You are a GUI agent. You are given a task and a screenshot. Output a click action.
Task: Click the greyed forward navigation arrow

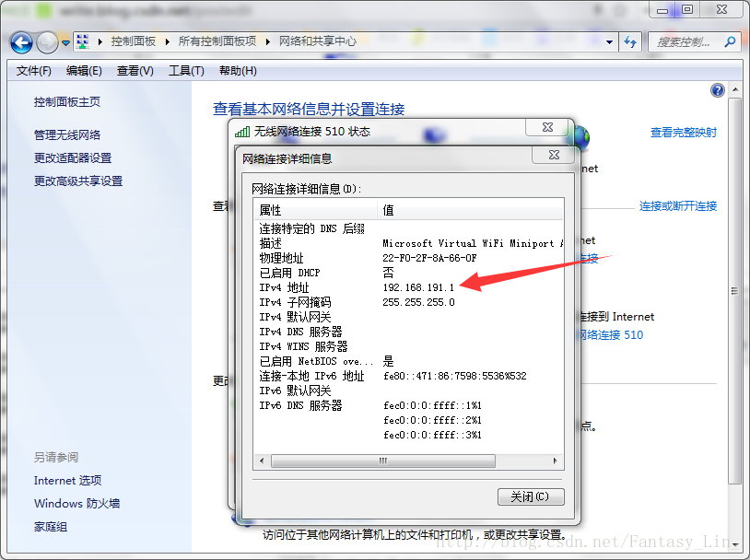tap(47, 43)
